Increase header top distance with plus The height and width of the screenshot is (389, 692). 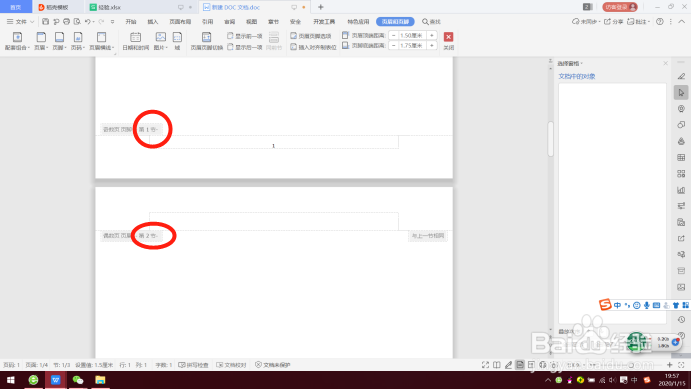pos(432,35)
